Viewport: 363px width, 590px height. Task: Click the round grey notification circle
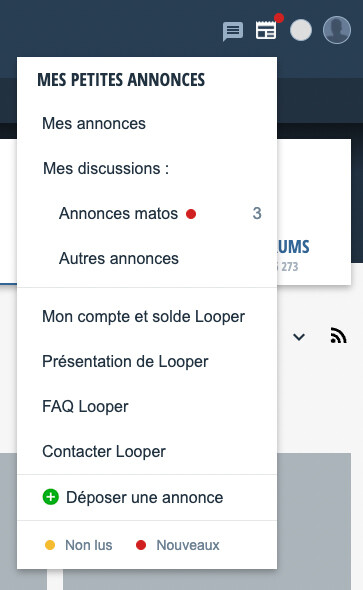click(x=301, y=30)
